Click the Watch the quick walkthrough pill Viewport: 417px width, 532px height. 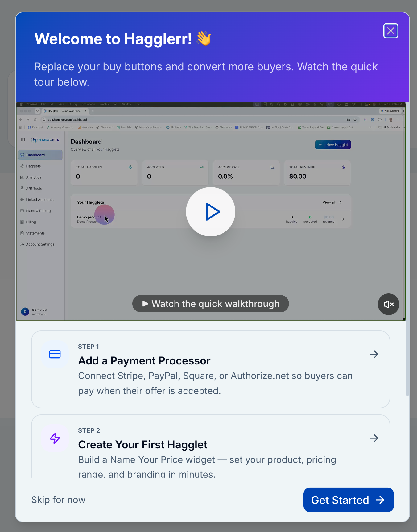[x=211, y=304]
